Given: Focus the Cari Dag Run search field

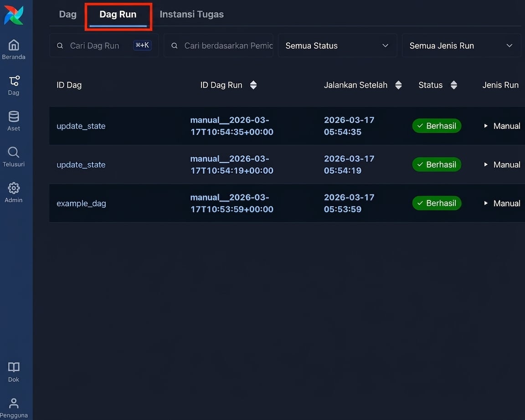Looking at the screenshot, I should click(104, 46).
